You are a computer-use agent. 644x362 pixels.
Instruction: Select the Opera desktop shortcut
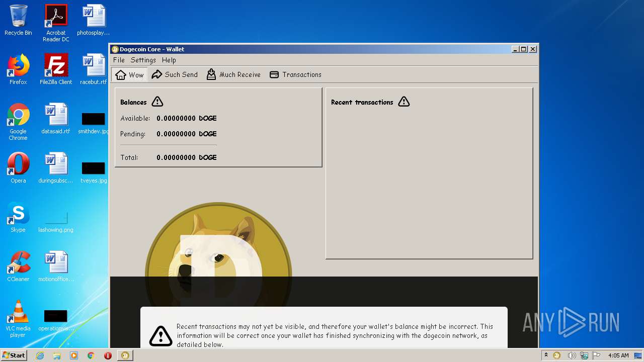tap(18, 168)
